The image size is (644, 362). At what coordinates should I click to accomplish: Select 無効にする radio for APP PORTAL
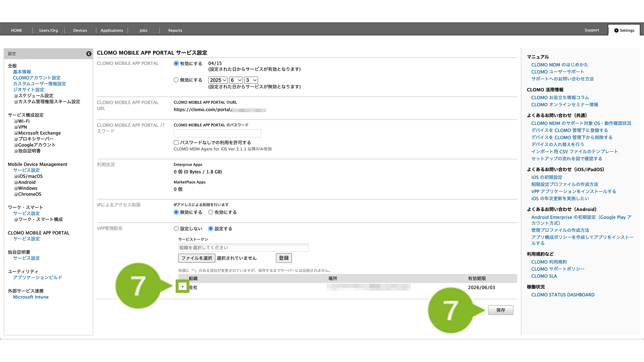[176, 80]
